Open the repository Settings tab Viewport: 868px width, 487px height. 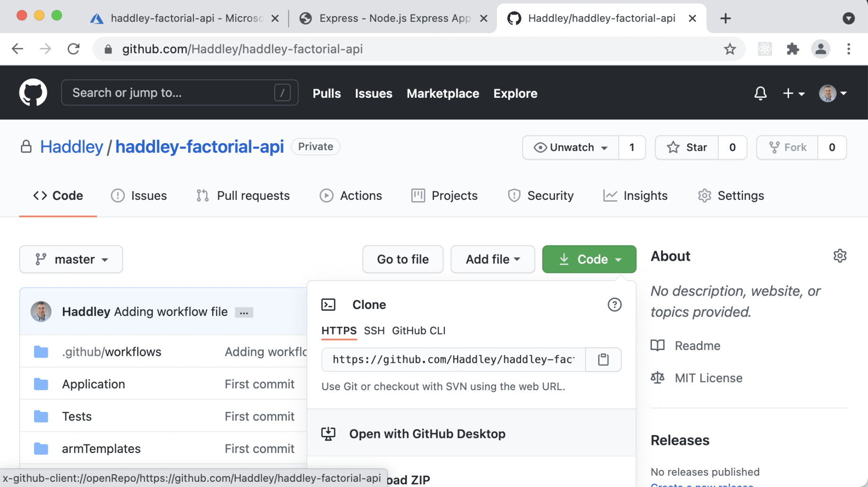731,196
